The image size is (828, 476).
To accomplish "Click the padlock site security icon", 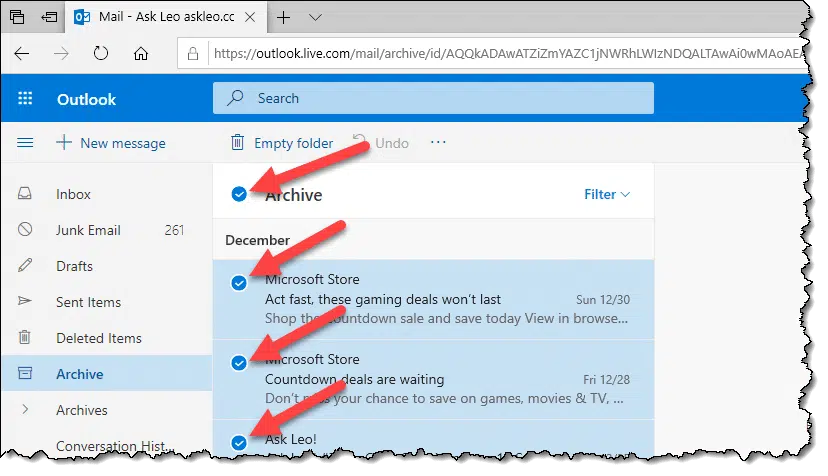I will pos(193,53).
